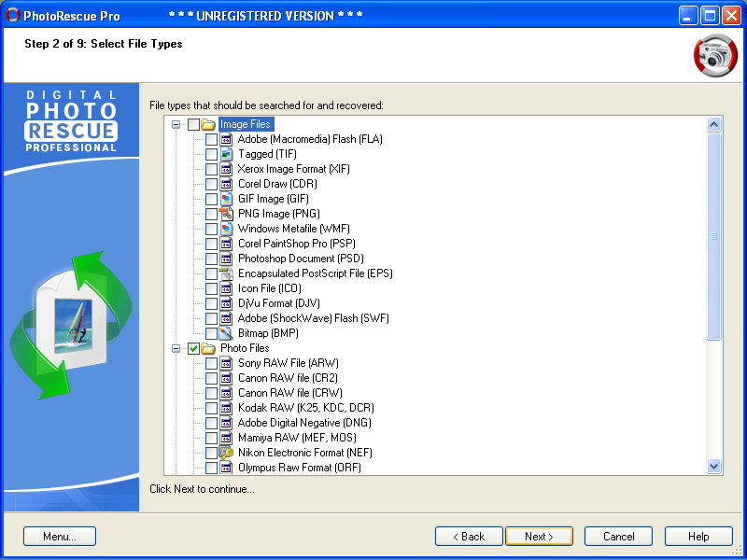Click the Tagged (TIF) file icon
The image size is (747, 560).
[226, 154]
